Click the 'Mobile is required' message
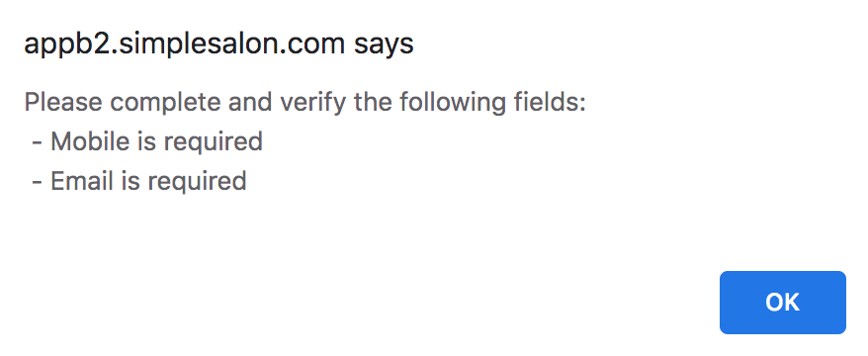This screenshot has height=356, width=868. tap(156, 141)
